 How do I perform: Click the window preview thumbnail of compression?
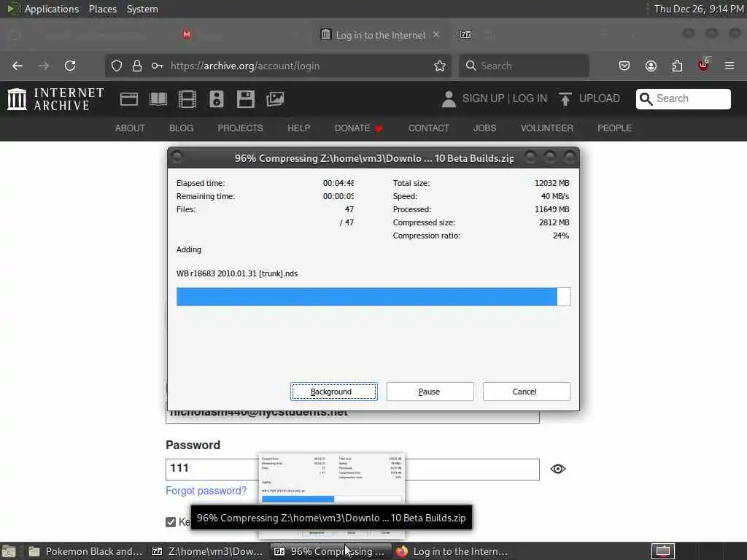pyautogui.click(x=332, y=495)
